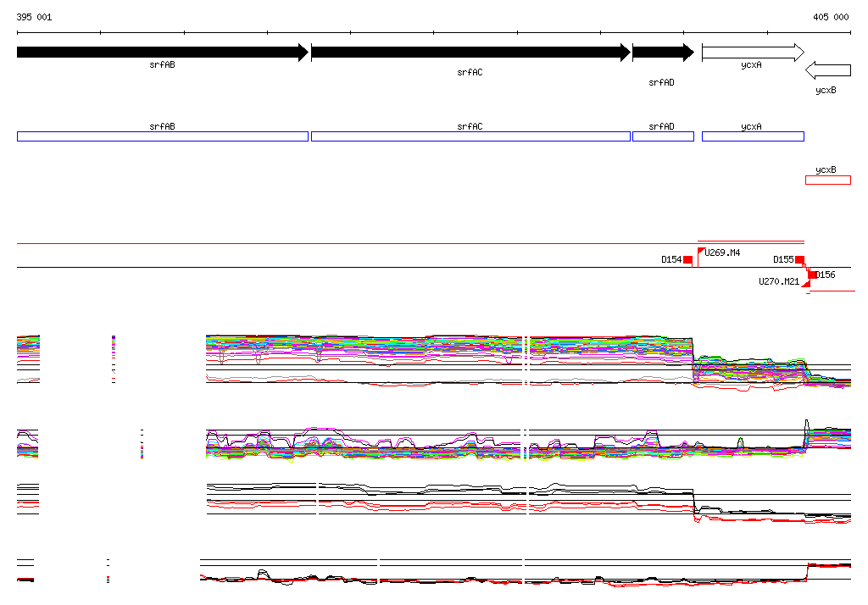Viewport: 868px width, 605px height.
Task: Select the blue srfAB segment box
Action: (163, 136)
